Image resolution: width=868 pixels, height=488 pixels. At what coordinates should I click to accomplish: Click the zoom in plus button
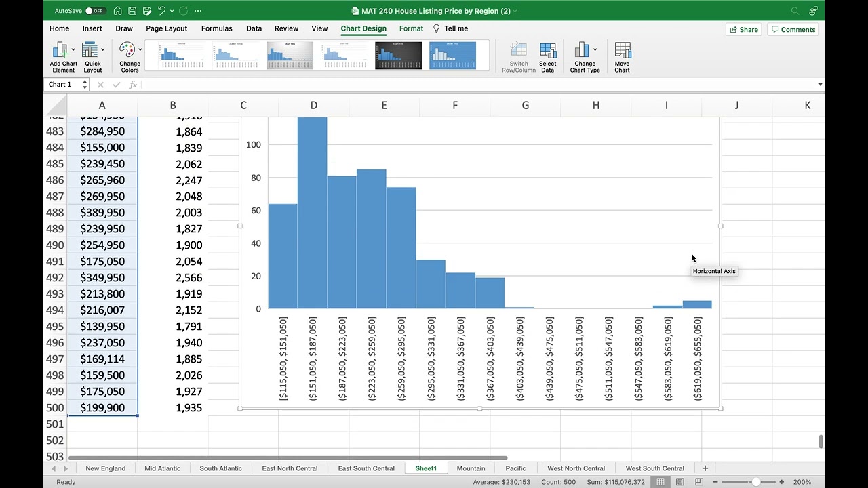781,482
